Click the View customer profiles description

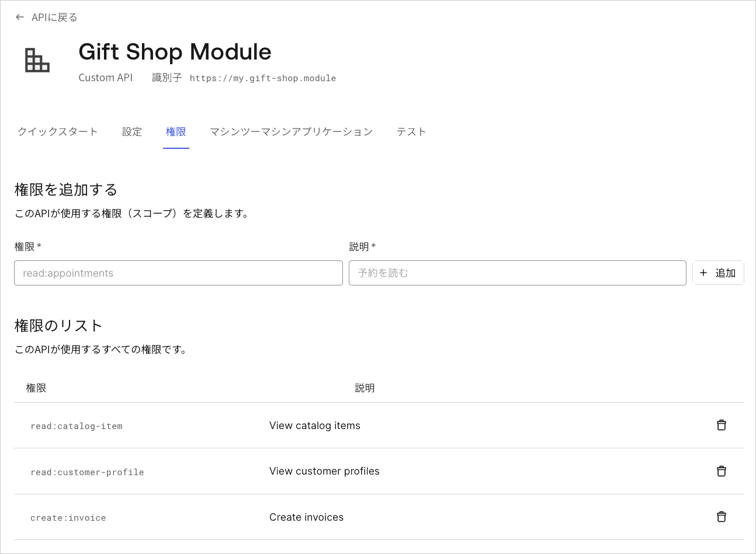[324, 471]
